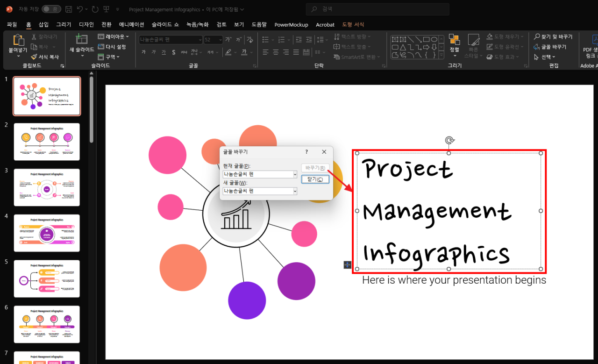598x364 pixels.
Task: Open new font (새 글꼴) combo box
Action: pos(260,191)
